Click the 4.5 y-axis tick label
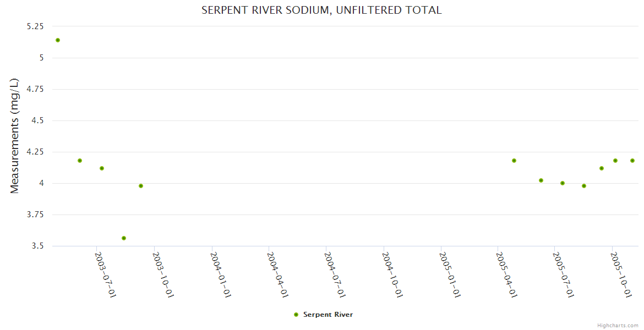 click(39, 121)
